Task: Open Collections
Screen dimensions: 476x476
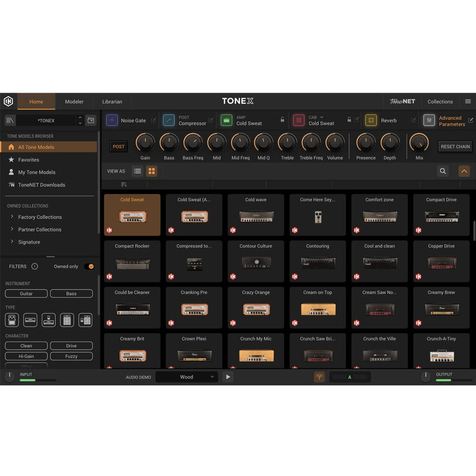Action: (x=440, y=102)
